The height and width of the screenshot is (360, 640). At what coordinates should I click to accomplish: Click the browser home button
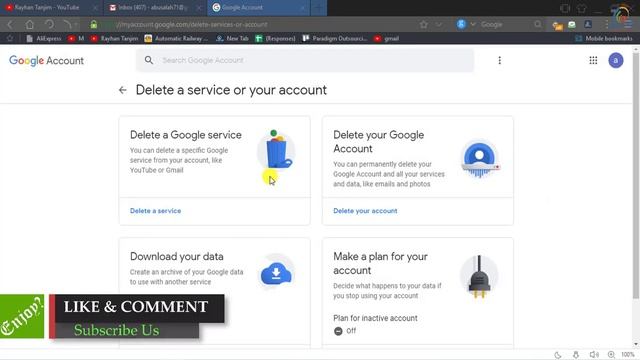29,24
